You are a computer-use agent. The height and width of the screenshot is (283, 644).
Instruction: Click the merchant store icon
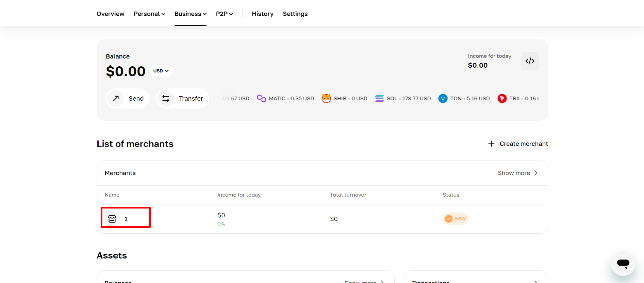(x=112, y=219)
